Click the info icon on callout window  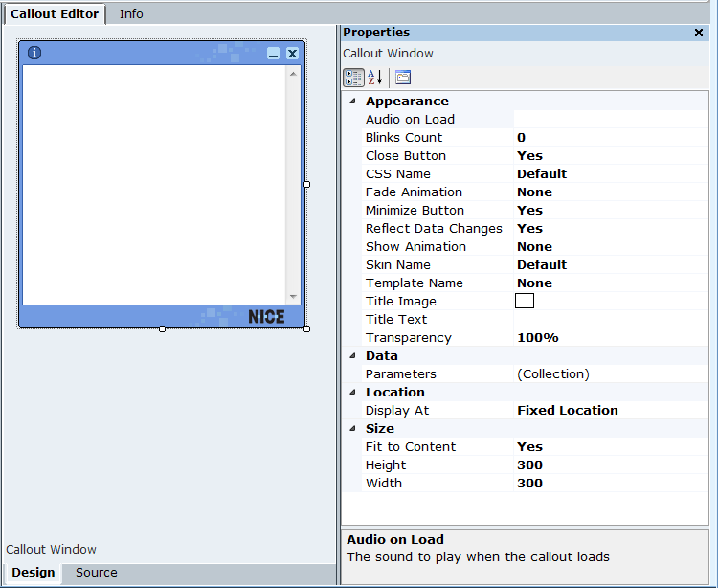[34, 53]
